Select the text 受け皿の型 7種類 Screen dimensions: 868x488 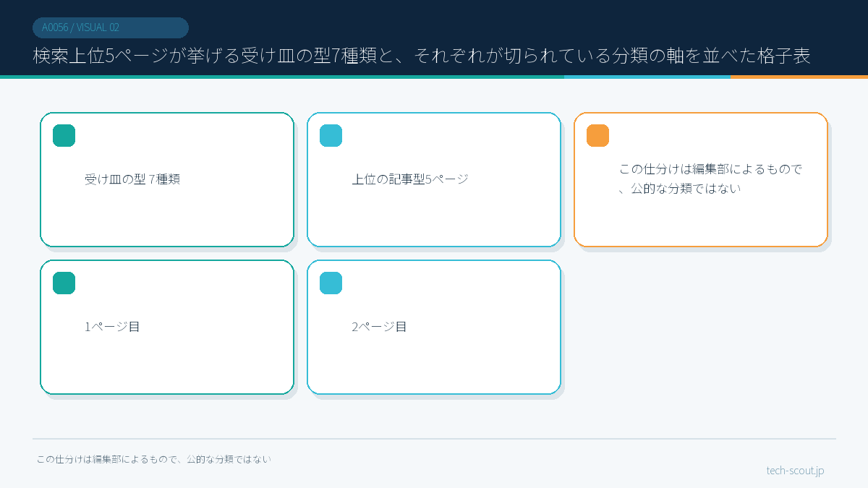coord(132,179)
